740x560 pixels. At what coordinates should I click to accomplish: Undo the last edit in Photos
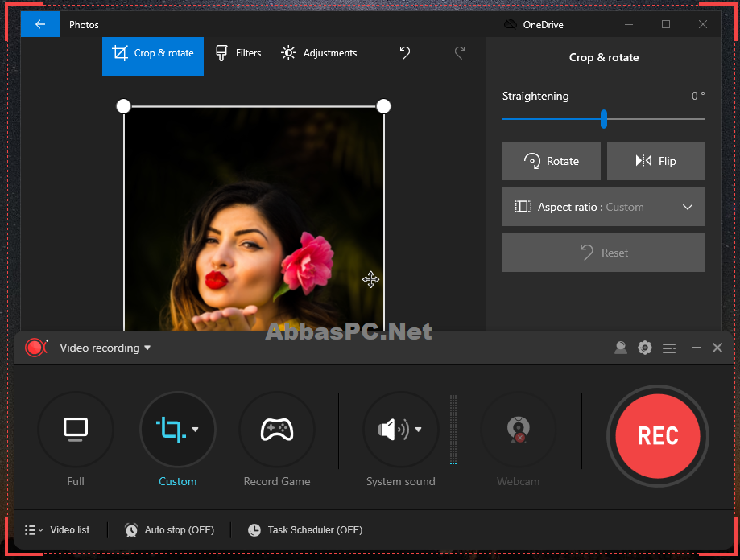[405, 53]
